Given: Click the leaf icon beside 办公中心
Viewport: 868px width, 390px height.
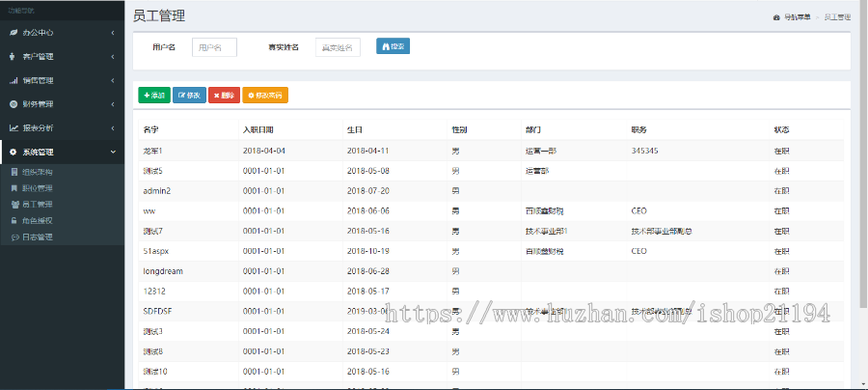Looking at the screenshot, I should (x=13, y=33).
